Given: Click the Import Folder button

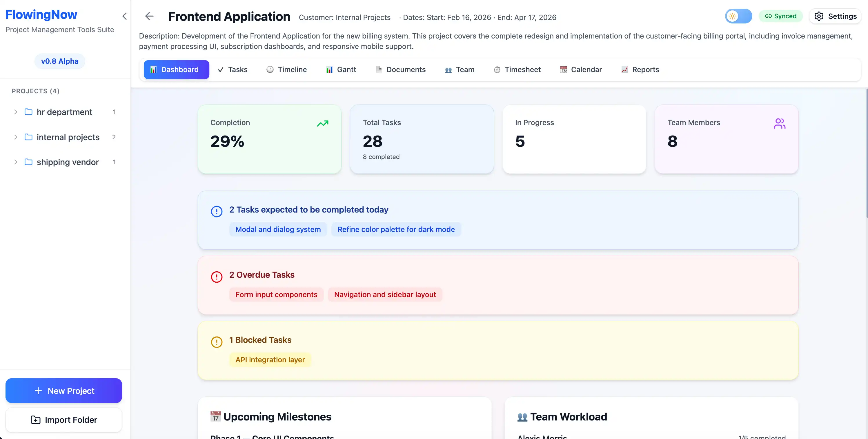Looking at the screenshot, I should tap(63, 420).
